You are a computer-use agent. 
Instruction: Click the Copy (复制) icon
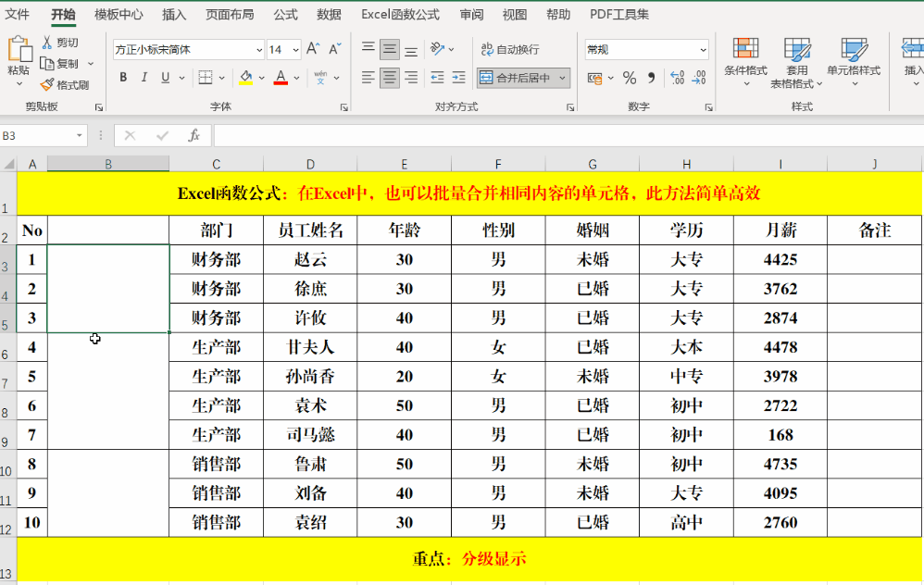[x=46, y=64]
